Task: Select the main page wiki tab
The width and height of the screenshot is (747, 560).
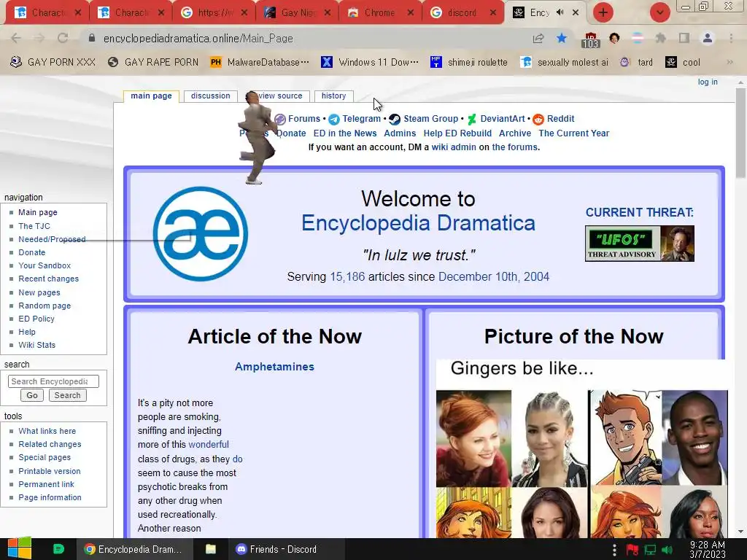Action: (151, 96)
